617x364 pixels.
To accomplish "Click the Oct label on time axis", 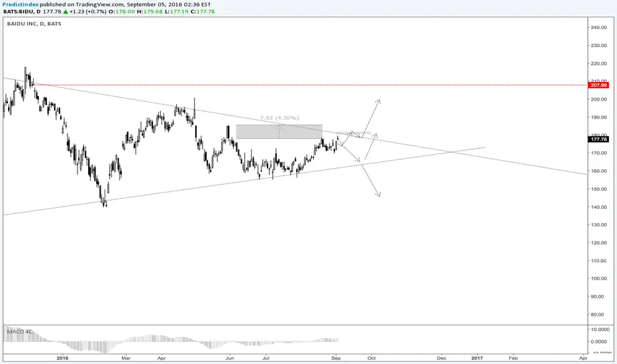I will [371, 358].
